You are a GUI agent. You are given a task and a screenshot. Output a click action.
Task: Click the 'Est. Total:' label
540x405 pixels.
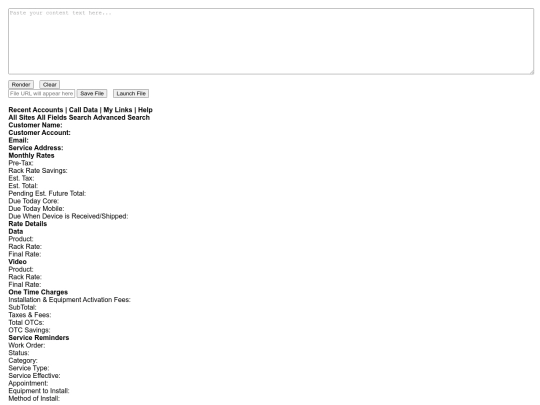[23, 186]
